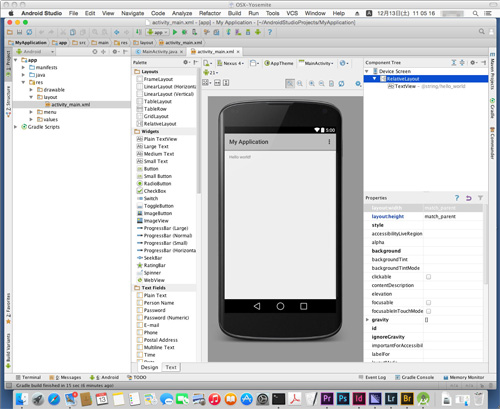Viewport: 500px width, 409px height.
Task: Click the Properties restore default value arrow
Action: [469, 198]
